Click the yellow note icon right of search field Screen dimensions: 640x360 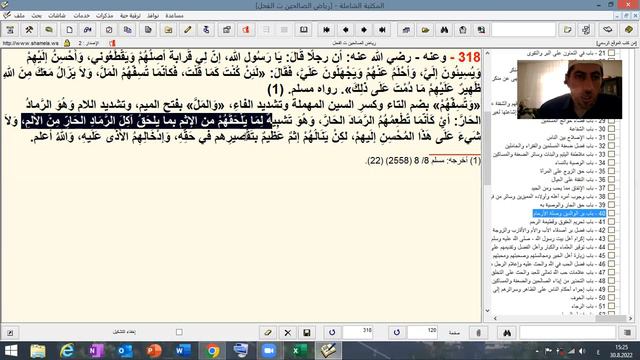click(567, 30)
